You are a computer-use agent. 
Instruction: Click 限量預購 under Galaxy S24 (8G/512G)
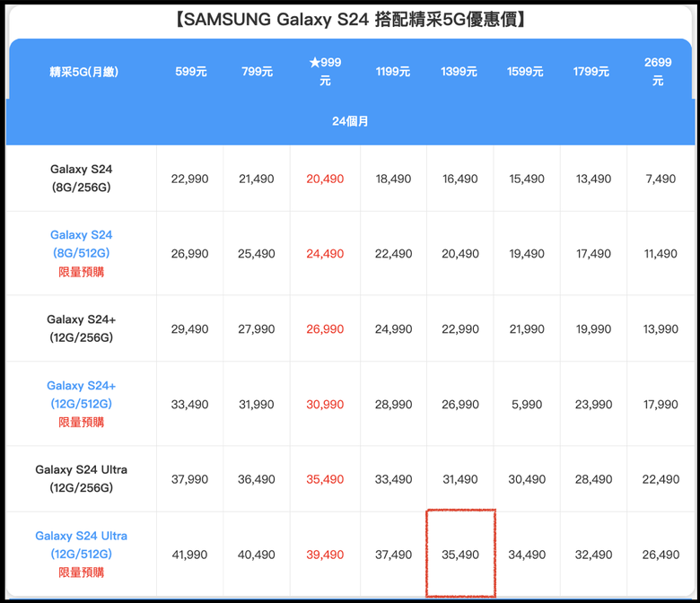(x=82, y=272)
